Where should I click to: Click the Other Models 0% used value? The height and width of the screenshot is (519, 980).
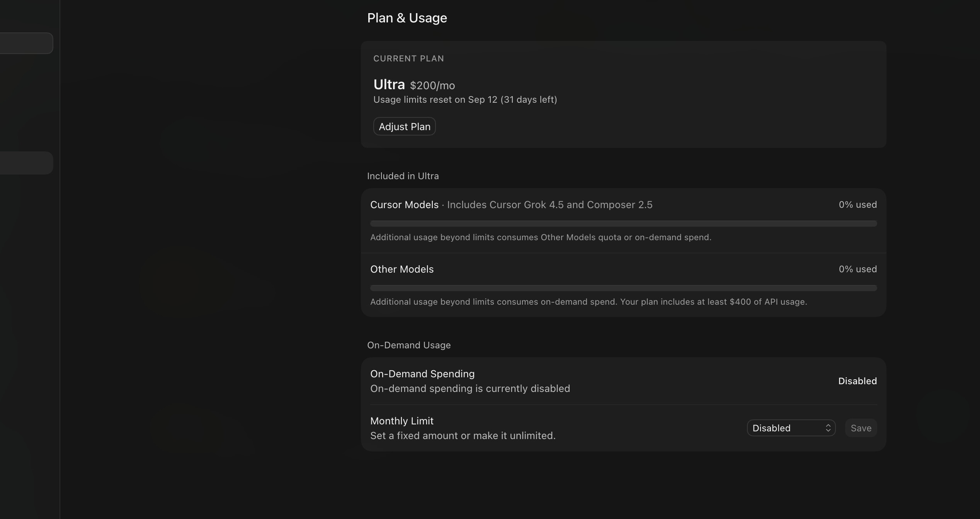click(857, 269)
